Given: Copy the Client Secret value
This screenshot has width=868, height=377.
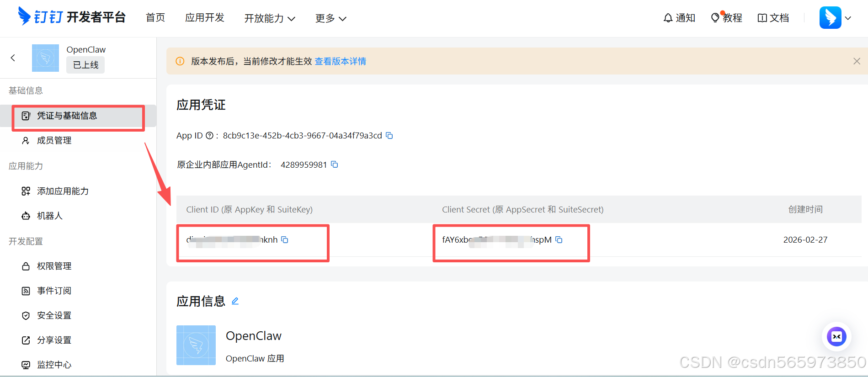Looking at the screenshot, I should [559, 240].
